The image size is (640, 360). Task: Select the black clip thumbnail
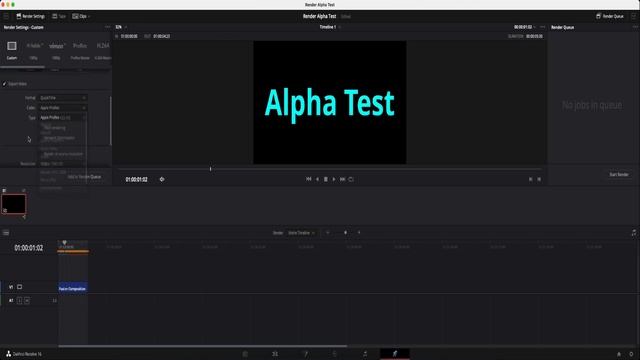13,204
